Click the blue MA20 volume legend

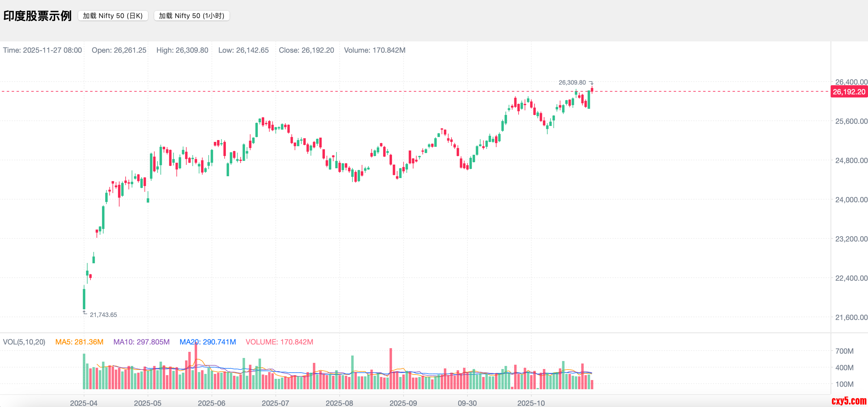pos(207,342)
